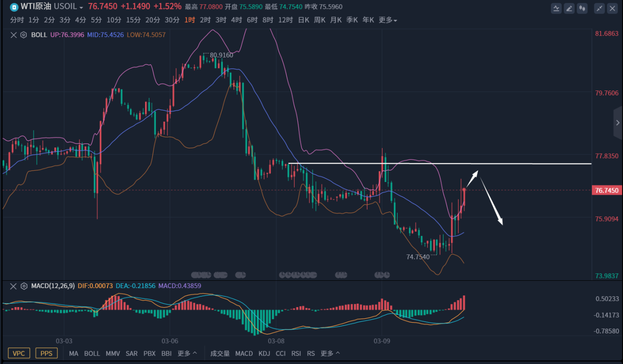This screenshot has width=623, height=364.
Task: Open MACD indicator settings hexagon icon
Action: [23, 286]
